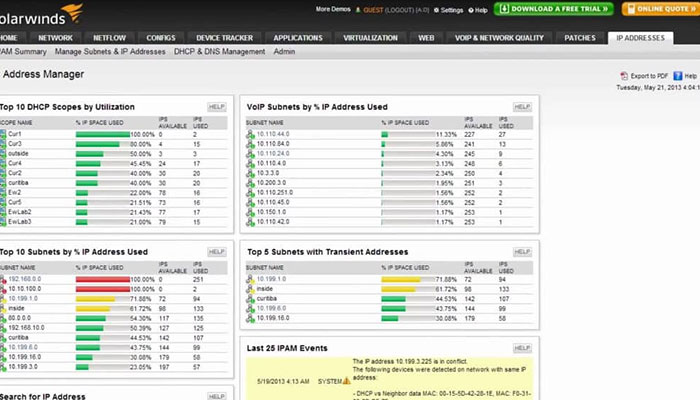
Task: Click subnet icon beside 10.110.84.0
Action: (x=250, y=144)
